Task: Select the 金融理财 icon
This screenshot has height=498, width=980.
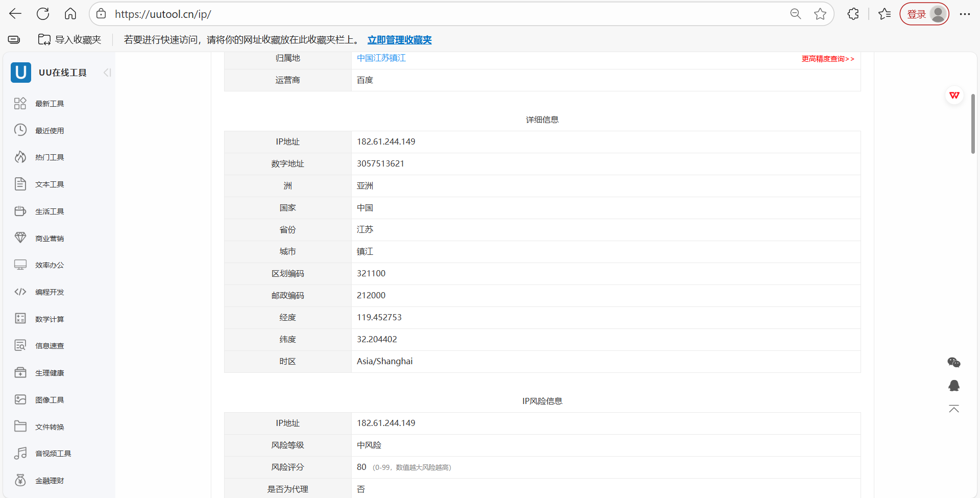Action: 20,480
